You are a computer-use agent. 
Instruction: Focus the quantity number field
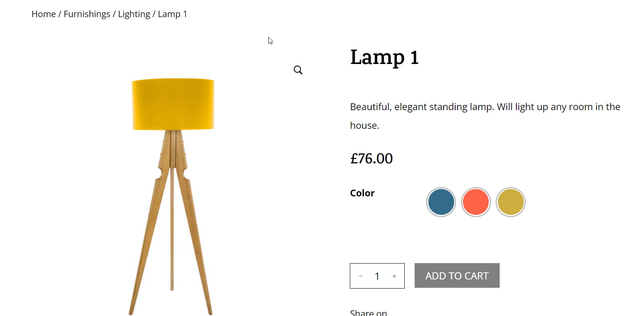[377, 276]
